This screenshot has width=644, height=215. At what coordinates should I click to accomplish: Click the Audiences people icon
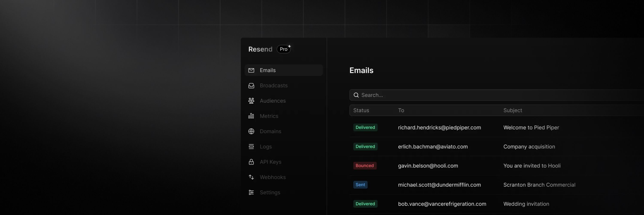(251, 101)
